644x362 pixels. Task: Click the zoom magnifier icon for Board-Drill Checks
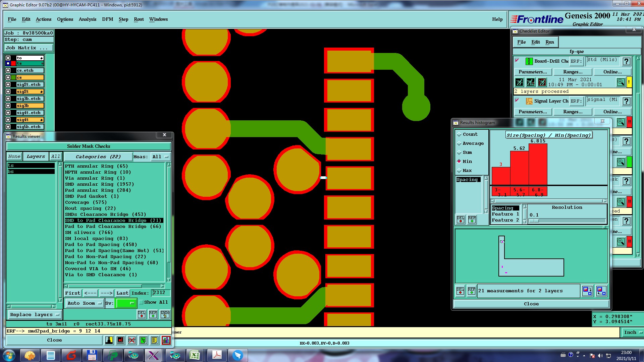[621, 82]
